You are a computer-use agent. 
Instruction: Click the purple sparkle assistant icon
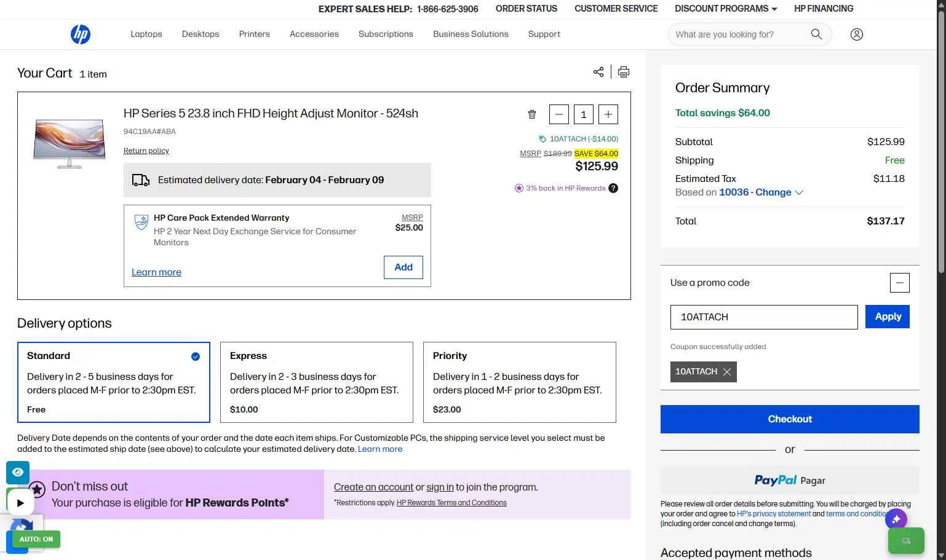(896, 519)
